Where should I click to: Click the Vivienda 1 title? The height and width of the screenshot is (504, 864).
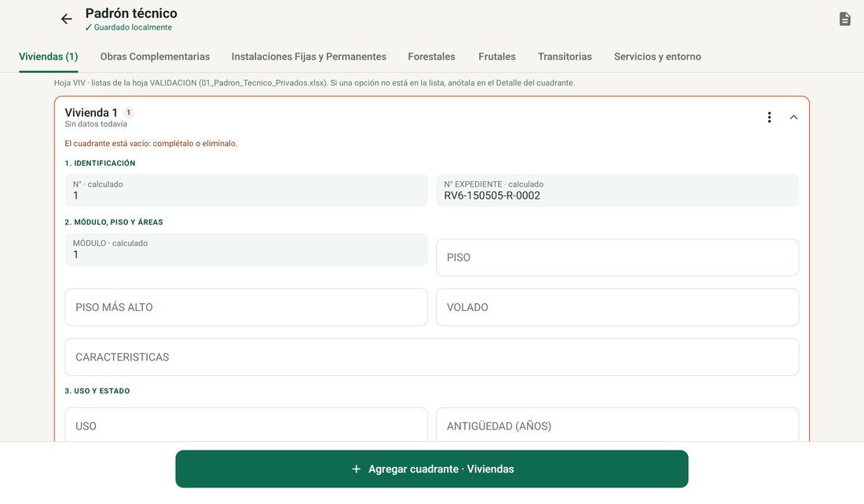coord(91,112)
